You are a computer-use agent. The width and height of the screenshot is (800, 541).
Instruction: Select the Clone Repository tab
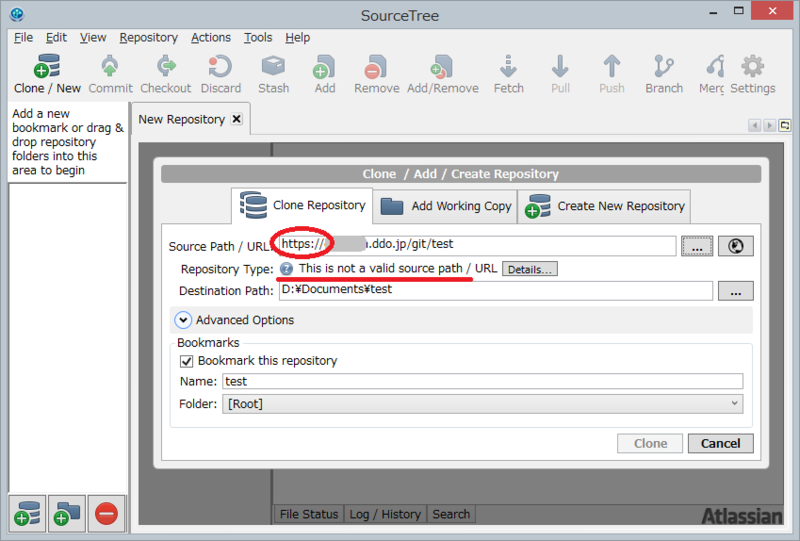click(302, 205)
